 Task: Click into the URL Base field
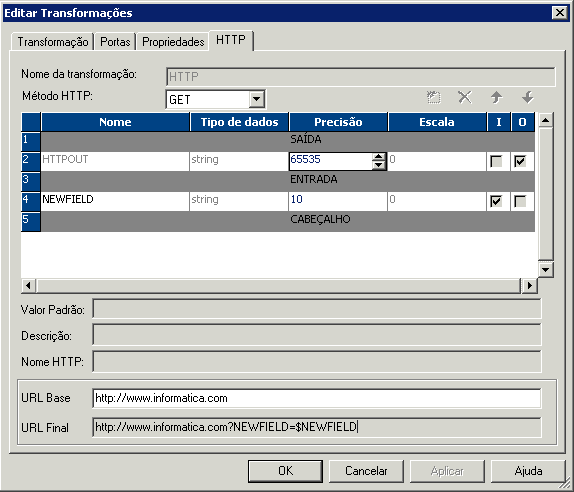(x=317, y=398)
